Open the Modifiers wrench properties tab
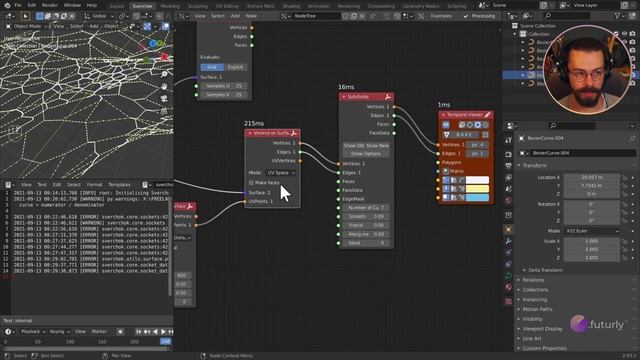640x360 pixels. [x=508, y=241]
